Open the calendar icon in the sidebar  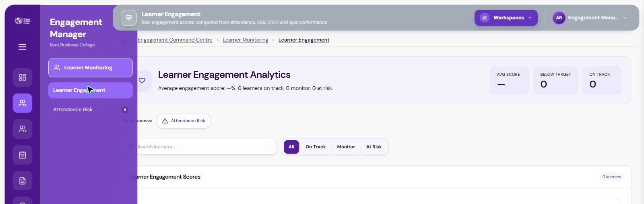[23, 155]
